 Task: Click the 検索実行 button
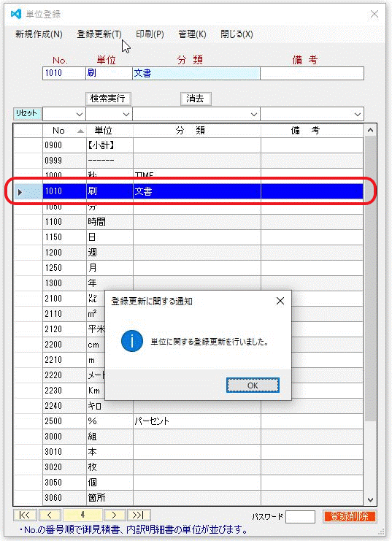107,99
